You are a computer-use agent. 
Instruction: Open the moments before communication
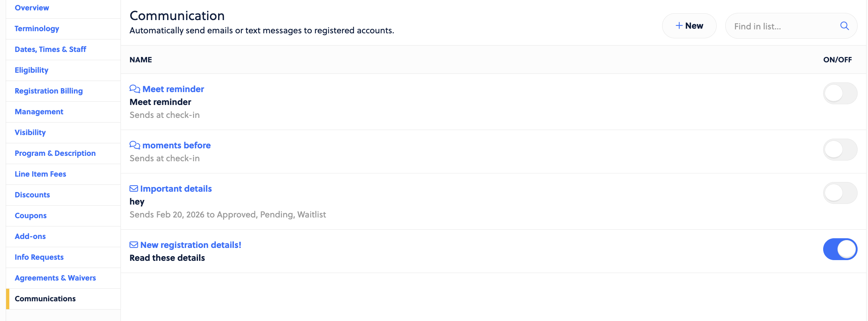coord(176,145)
